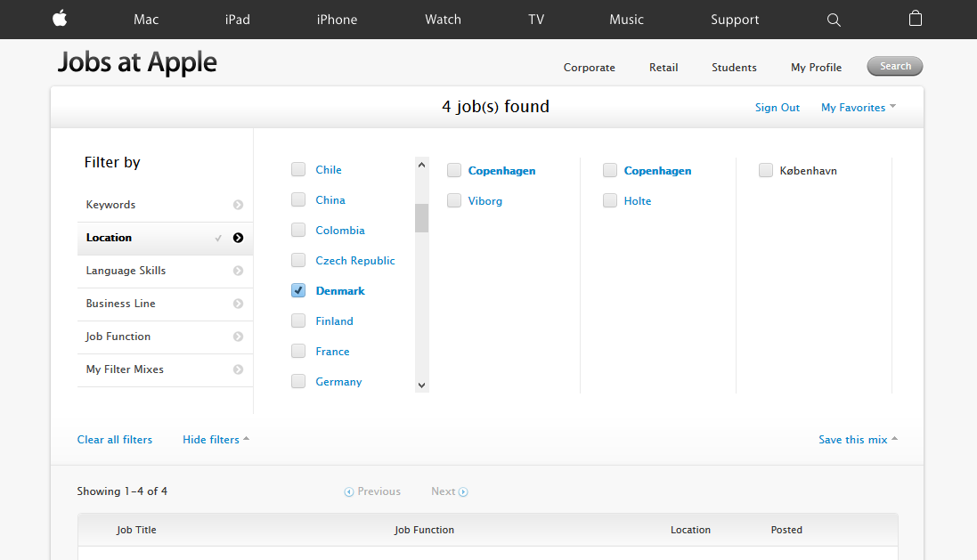This screenshot has height=560, width=977.
Task: Uncheck the Denmark checkbox
Action: pyautogui.click(x=298, y=291)
